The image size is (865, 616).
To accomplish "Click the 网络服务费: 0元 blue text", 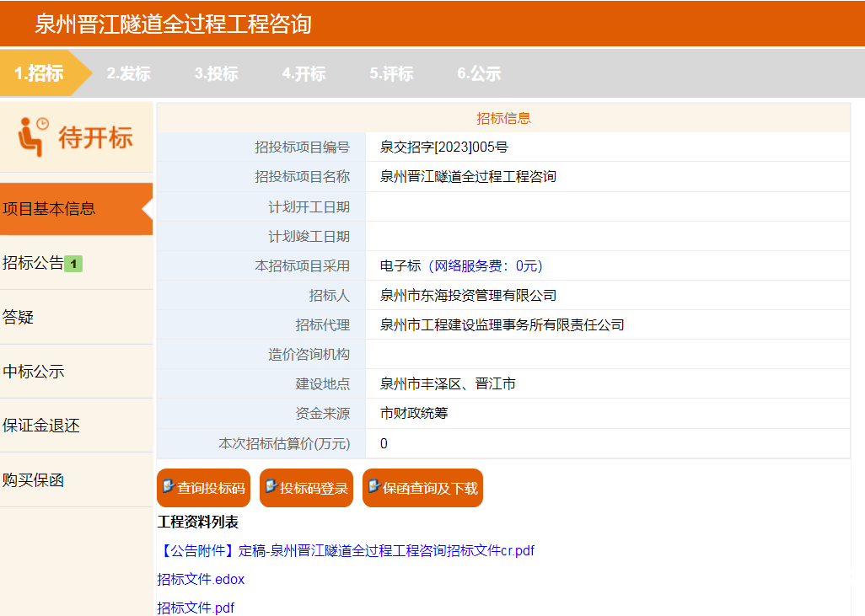I will pos(486,265).
